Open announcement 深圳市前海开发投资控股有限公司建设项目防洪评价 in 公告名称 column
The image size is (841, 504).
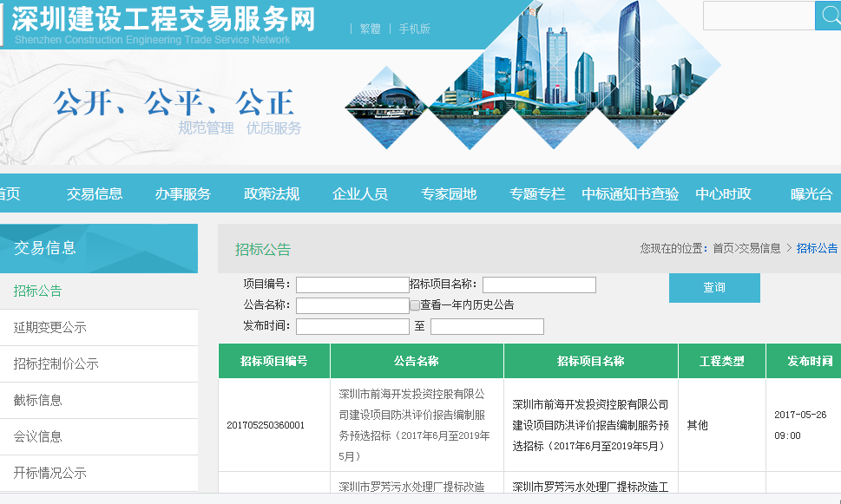click(x=414, y=425)
